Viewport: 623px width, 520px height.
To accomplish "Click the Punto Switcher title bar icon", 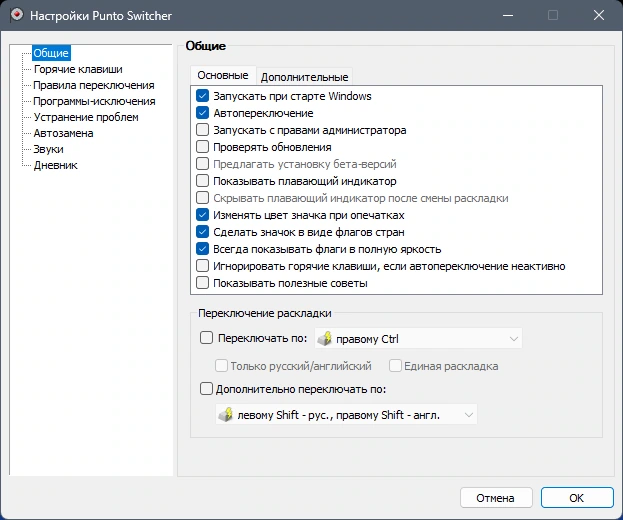I will [16, 15].
